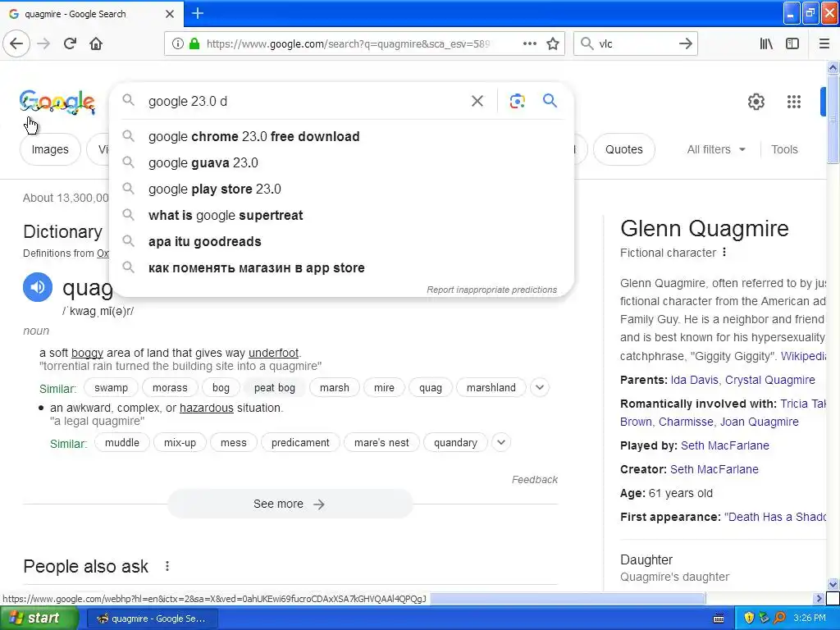The width and height of the screenshot is (840, 630).
Task: Expand more synonyms after quandary
Action: pyautogui.click(x=501, y=442)
